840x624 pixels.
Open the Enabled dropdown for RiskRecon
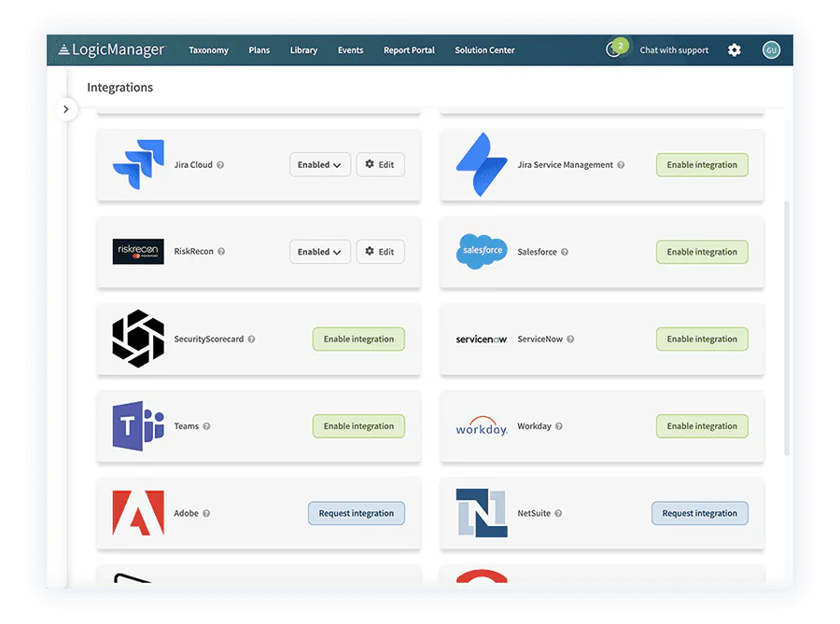tap(319, 251)
